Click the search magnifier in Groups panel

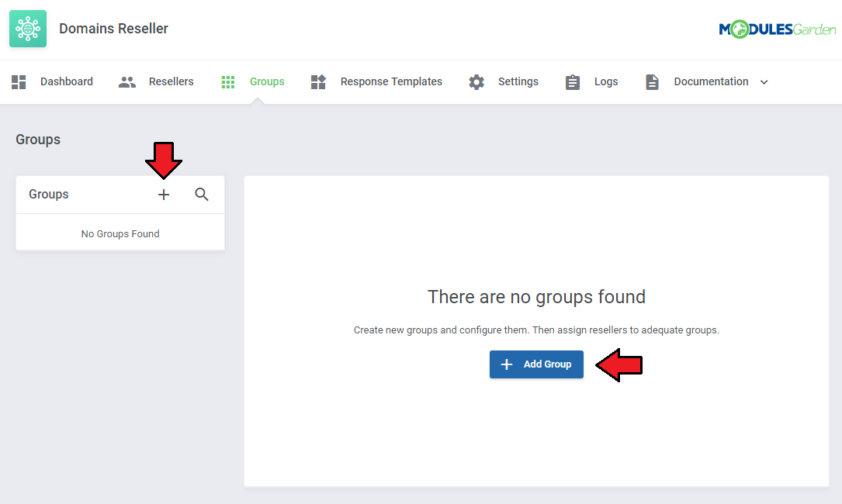(201, 195)
